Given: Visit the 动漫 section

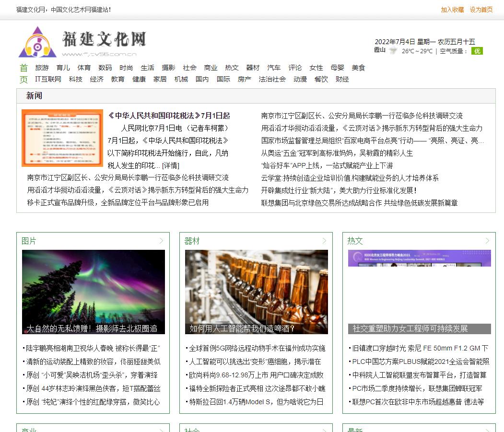Looking at the screenshot, I should (300, 79).
